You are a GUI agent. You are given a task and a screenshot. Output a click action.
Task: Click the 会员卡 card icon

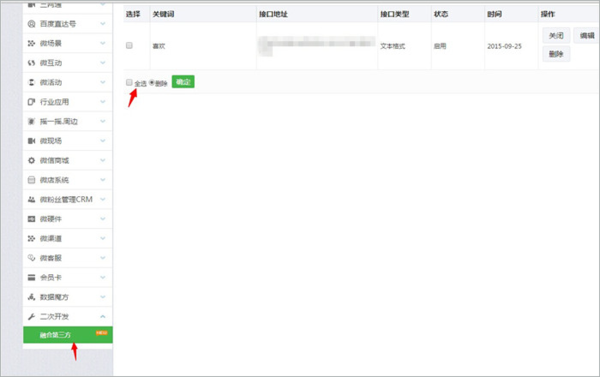(x=31, y=278)
